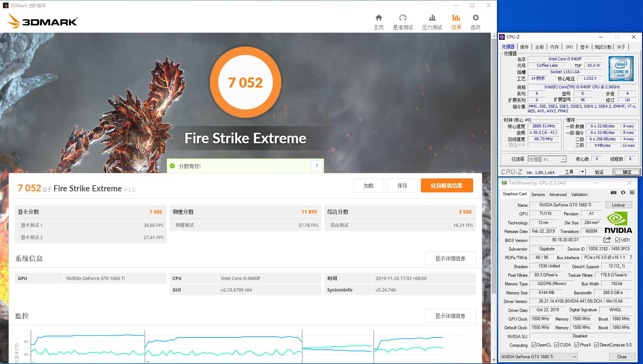Open the 工具 dropdown arrow in CPU-Z
This screenshot has width=643, height=364.
tap(582, 172)
